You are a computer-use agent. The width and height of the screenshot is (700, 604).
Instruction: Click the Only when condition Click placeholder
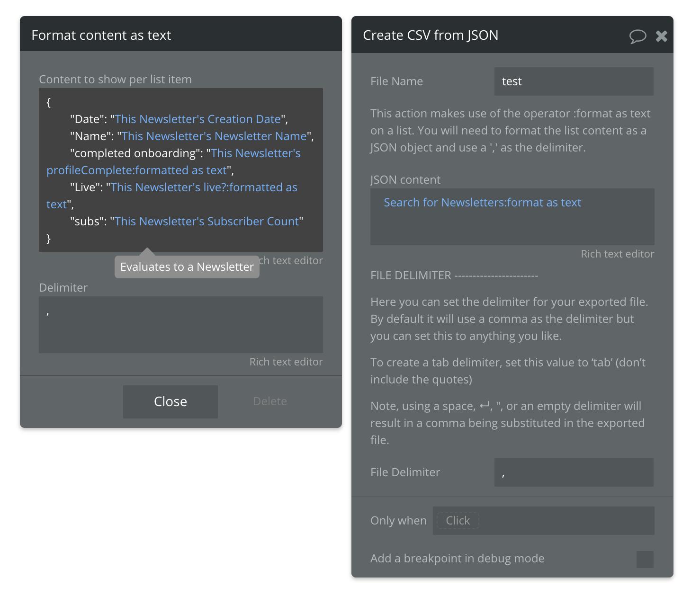point(458,521)
